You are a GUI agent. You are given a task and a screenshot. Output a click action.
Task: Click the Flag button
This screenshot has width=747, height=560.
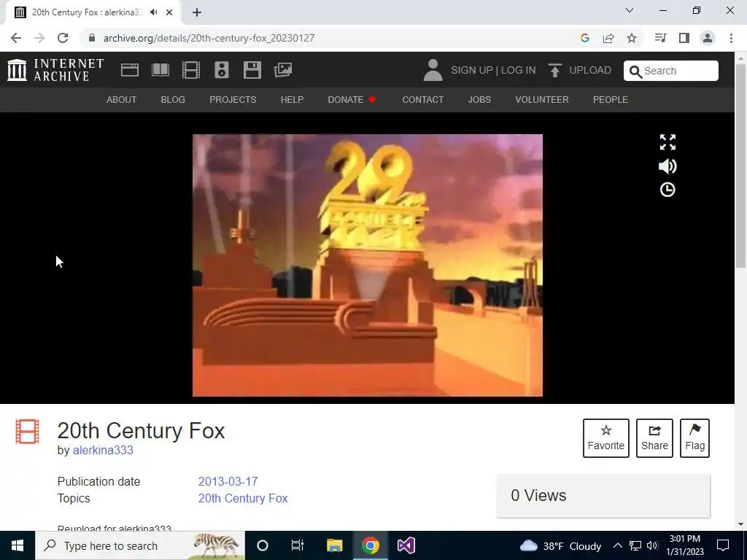pyautogui.click(x=694, y=438)
